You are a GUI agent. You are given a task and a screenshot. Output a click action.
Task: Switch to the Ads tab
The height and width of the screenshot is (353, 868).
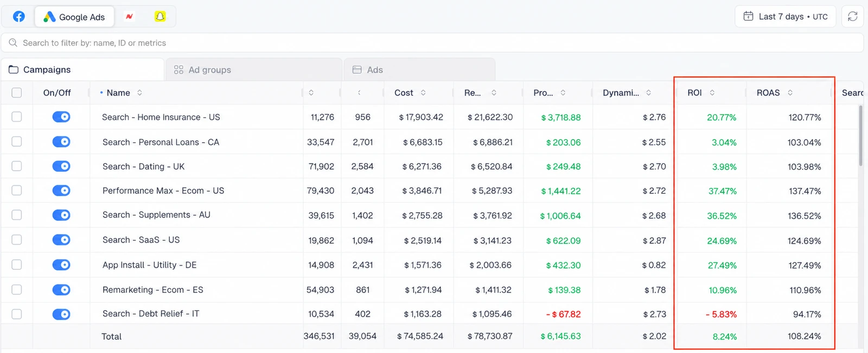point(419,70)
